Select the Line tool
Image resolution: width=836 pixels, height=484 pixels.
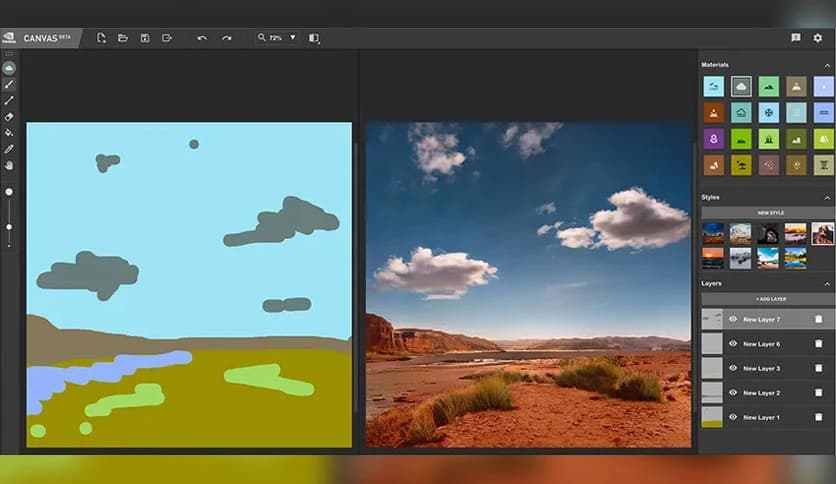pos(9,100)
